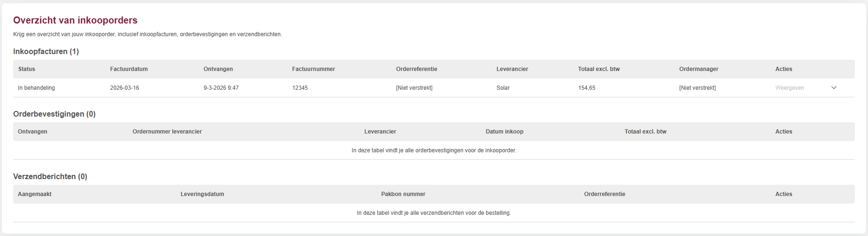Click the Orderbevestigingen (0) section heading
Screen dimensions: 868x236
[55, 114]
